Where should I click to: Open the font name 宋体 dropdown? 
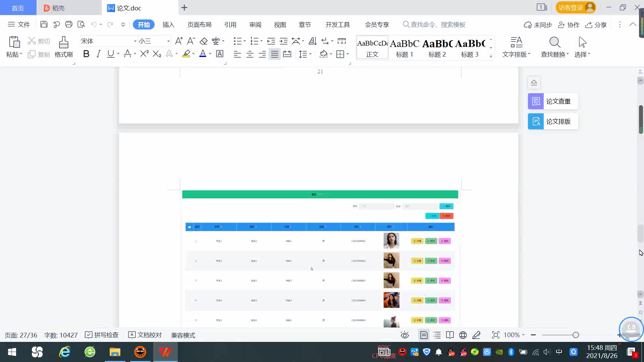click(x=135, y=41)
